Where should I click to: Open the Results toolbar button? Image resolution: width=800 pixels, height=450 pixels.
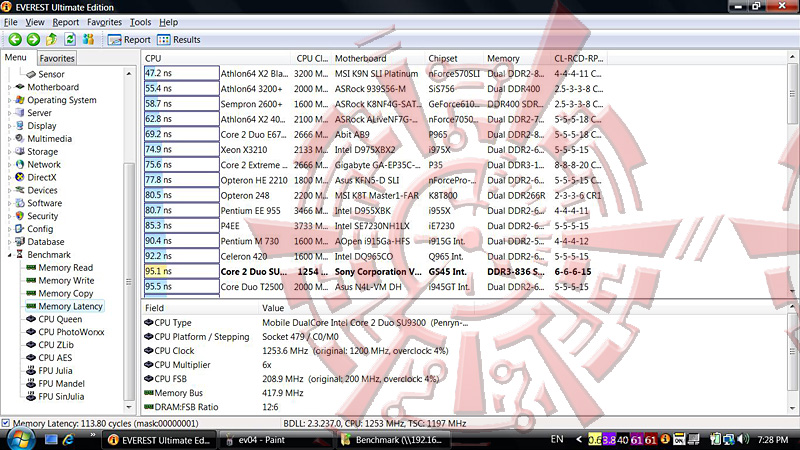[179, 40]
